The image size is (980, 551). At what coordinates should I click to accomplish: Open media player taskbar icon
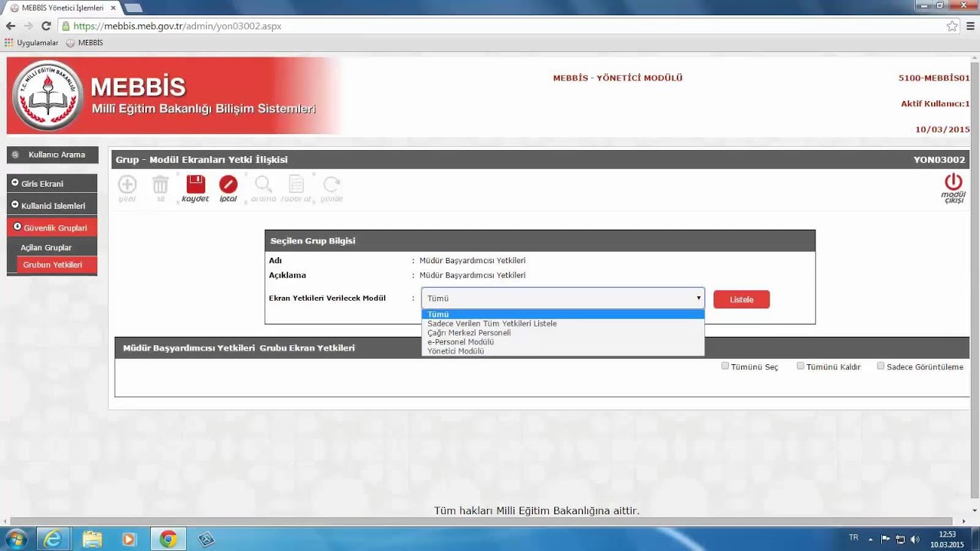129,540
